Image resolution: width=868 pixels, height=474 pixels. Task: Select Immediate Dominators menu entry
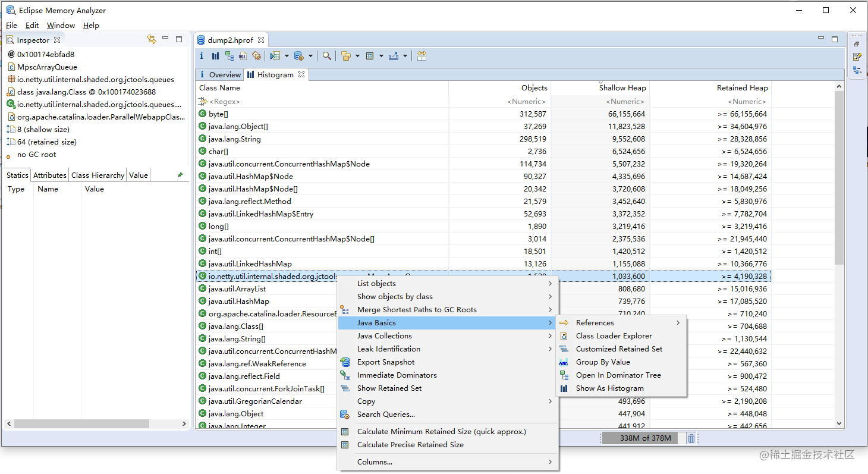[447, 375]
